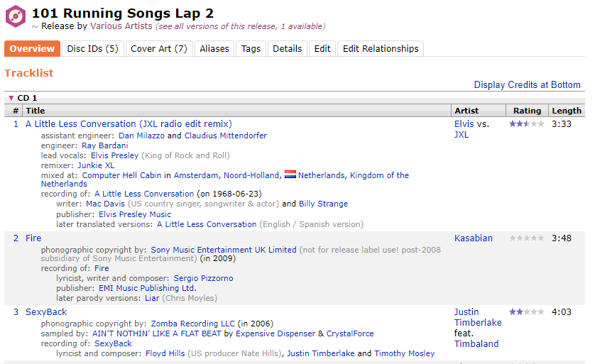Click lead vocals Elvis Presley link
The width and height of the screenshot is (595, 364).
[114, 155]
